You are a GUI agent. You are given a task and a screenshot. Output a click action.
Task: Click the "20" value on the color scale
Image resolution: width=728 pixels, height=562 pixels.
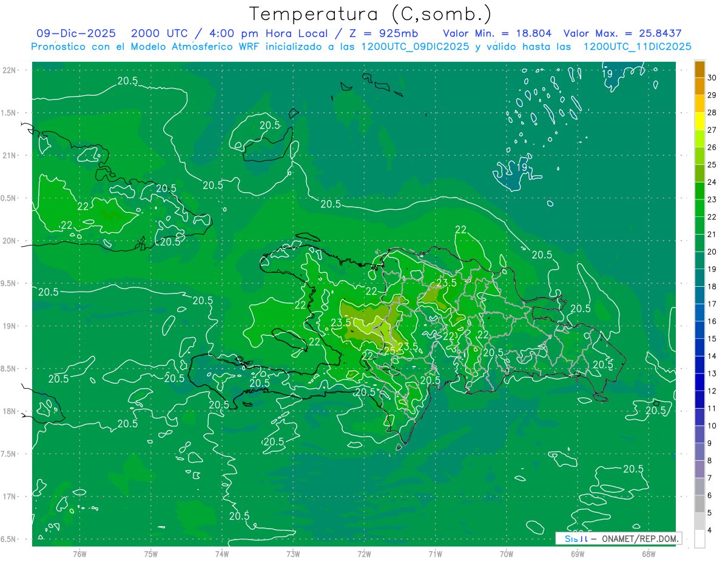pyautogui.click(x=713, y=252)
